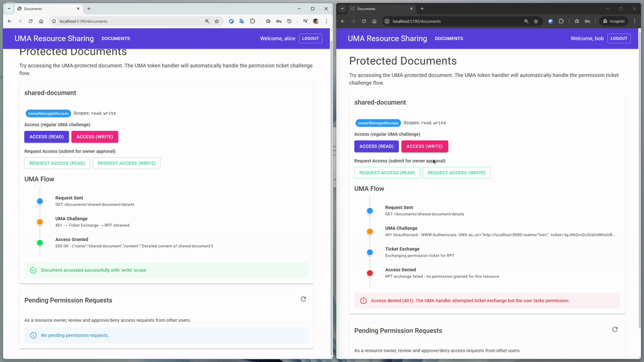Viewport: 644px width, 362px height.
Task: Open the extensions puzzle icon in Alice's browser
Action: [x=253, y=21]
